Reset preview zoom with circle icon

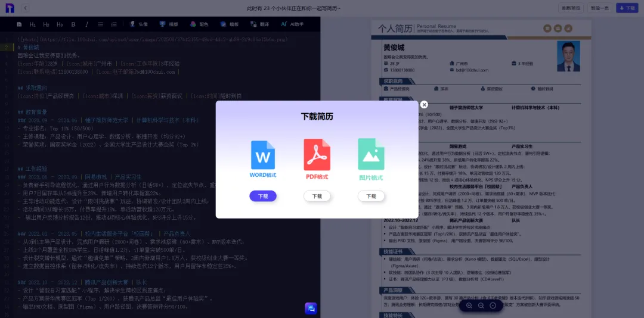tap(493, 305)
